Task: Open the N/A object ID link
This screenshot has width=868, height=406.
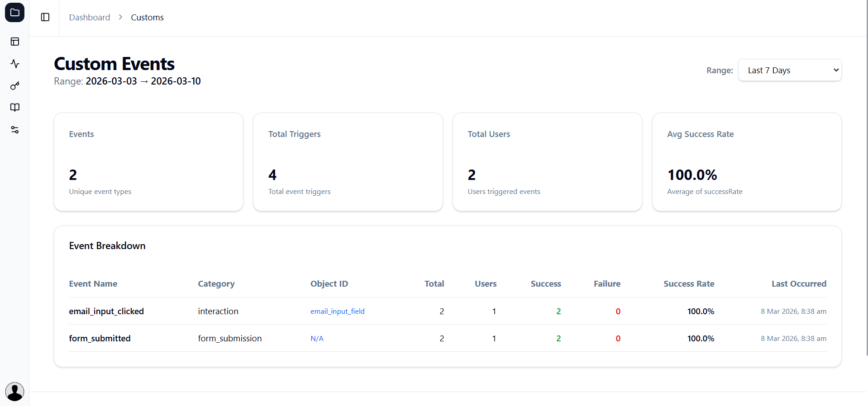Action: tap(317, 338)
